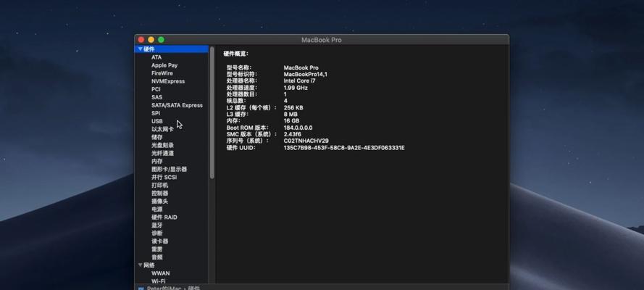The width and height of the screenshot is (644, 290).
Task: Click the MacBook Pro window title
Action: [x=322, y=40]
